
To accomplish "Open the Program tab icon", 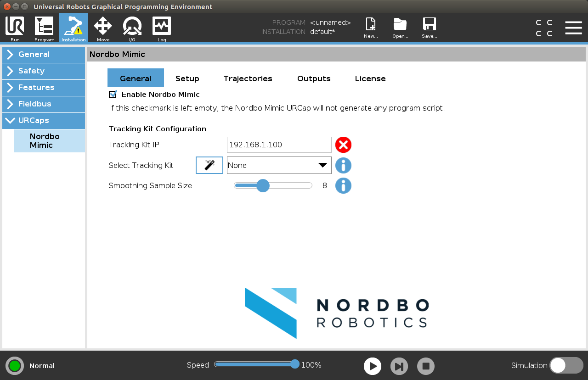I will (x=44, y=28).
